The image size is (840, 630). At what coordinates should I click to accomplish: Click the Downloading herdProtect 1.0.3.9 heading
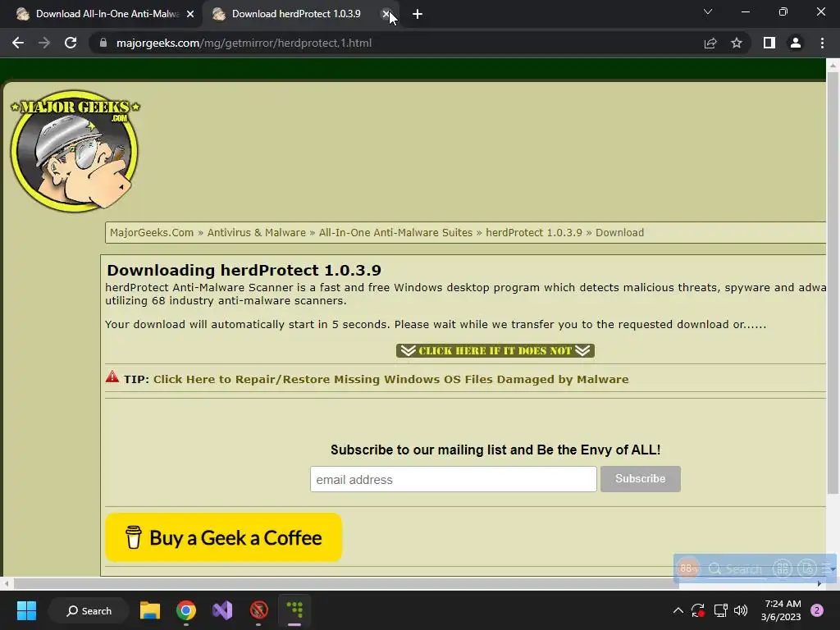244,270
